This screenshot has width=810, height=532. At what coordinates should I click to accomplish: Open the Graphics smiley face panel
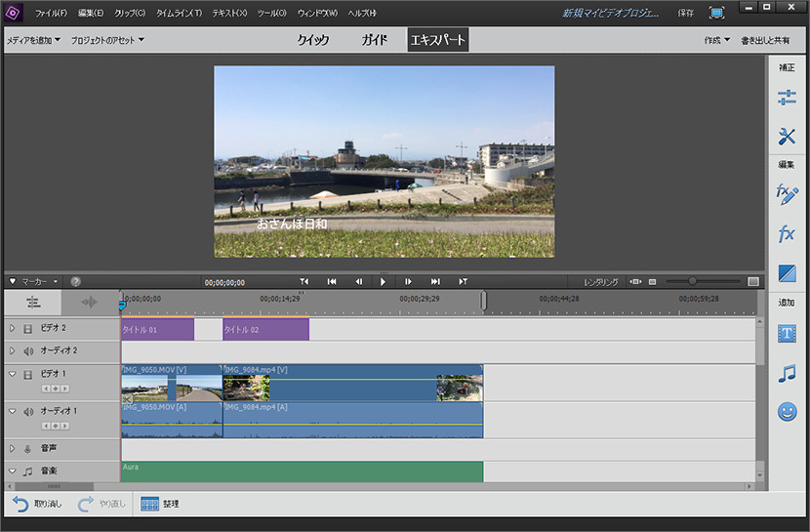(787, 412)
